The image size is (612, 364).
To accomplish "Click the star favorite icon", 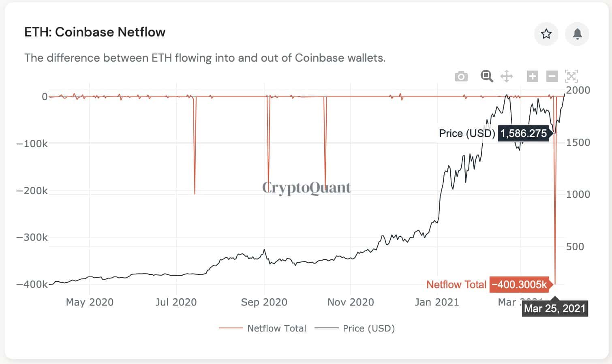I will click(x=546, y=34).
